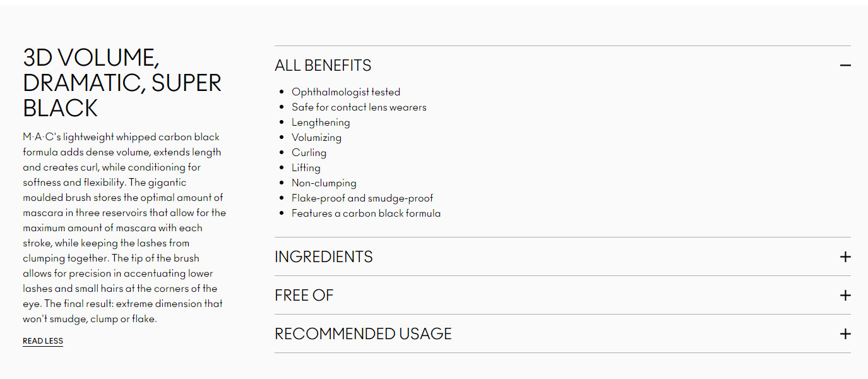Click the "Non-clumping" benefit item

coord(324,183)
